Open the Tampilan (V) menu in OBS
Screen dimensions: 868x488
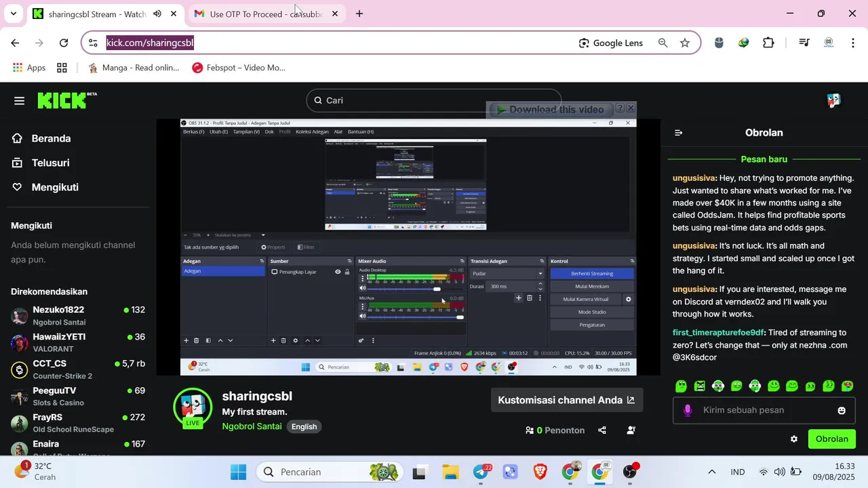(x=246, y=131)
